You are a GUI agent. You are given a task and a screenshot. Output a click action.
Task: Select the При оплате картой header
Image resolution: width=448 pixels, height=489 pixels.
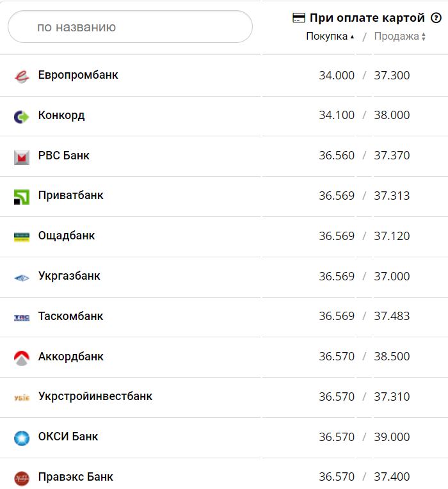[367, 18]
